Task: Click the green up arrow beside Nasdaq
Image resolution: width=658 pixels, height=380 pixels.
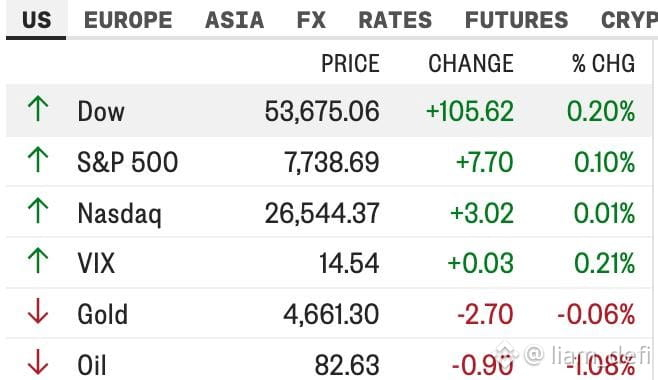Action: 38,211
